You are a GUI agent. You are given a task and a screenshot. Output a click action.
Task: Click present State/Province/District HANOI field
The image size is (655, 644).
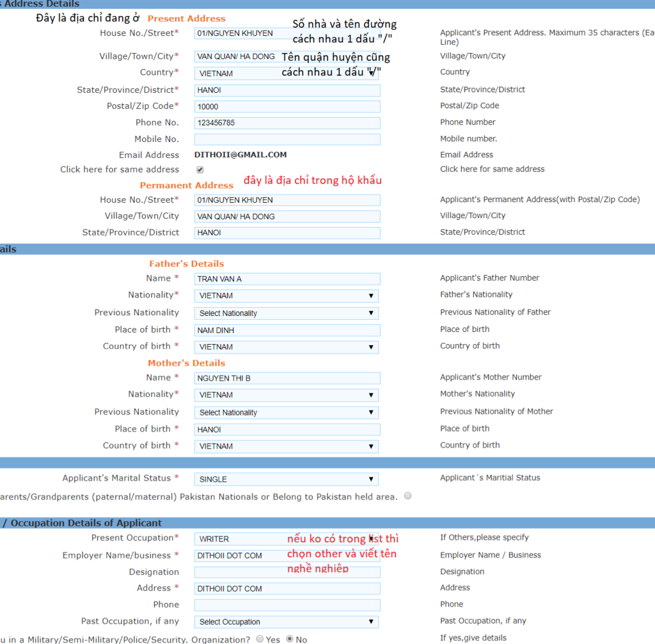287,90
